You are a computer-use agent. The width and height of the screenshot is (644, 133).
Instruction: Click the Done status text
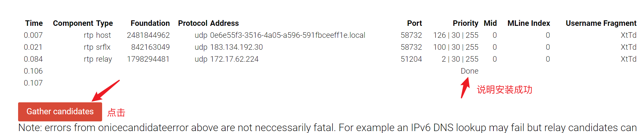(x=469, y=71)
